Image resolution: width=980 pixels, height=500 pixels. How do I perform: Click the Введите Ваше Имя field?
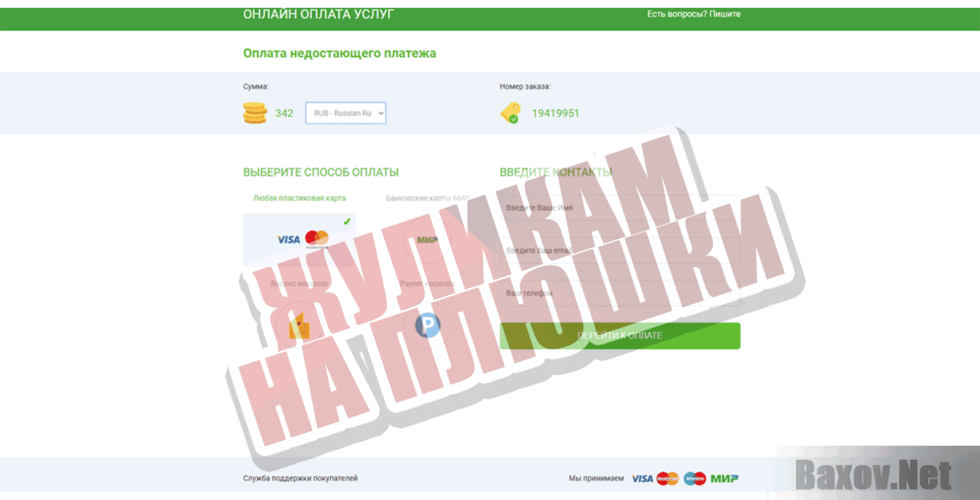click(x=621, y=207)
